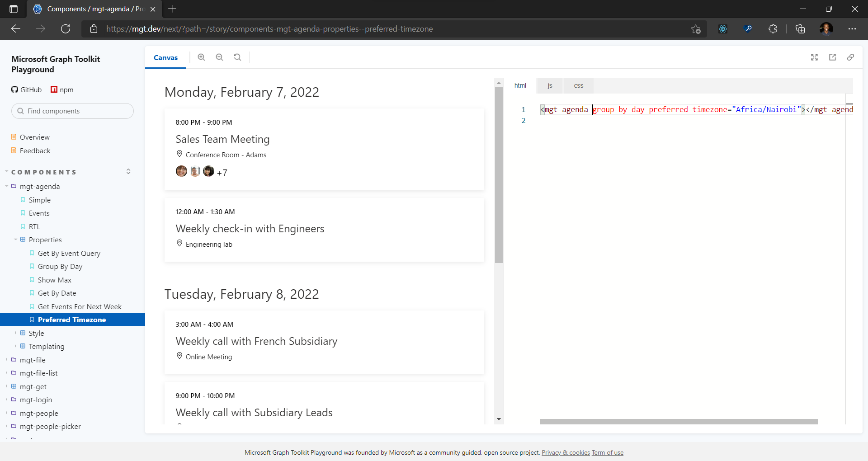The height and width of the screenshot is (461, 868).
Task: Click the site lock icon in address bar
Action: [x=94, y=29]
